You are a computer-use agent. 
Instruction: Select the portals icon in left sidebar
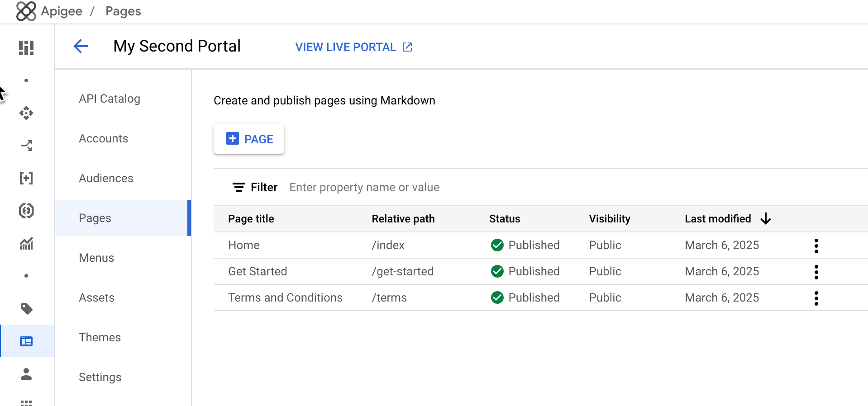point(26,341)
